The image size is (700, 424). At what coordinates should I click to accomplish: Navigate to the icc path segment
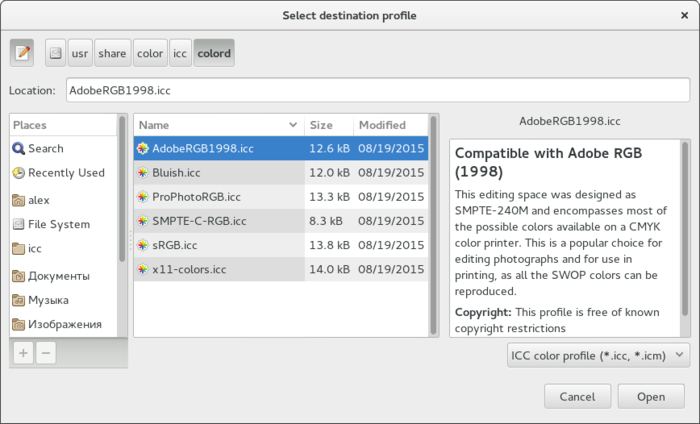point(180,53)
